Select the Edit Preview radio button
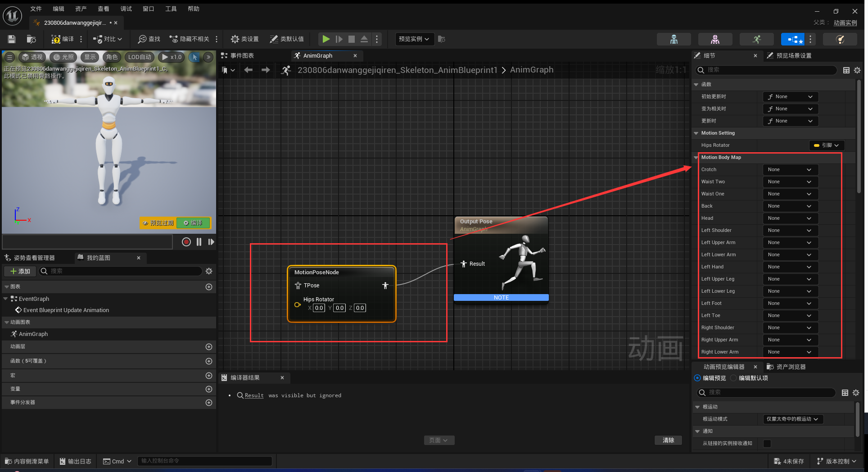This screenshot has width=868, height=472. click(697, 378)
